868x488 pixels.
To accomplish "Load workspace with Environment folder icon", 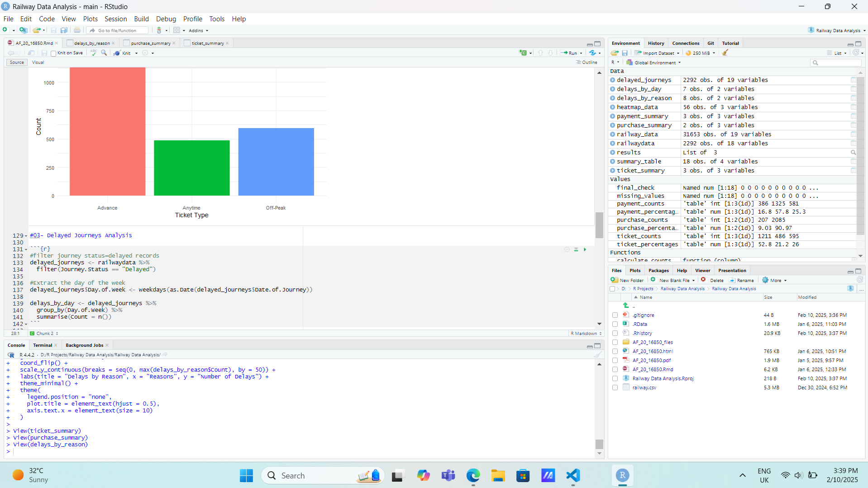I will (x=615, y=53).
